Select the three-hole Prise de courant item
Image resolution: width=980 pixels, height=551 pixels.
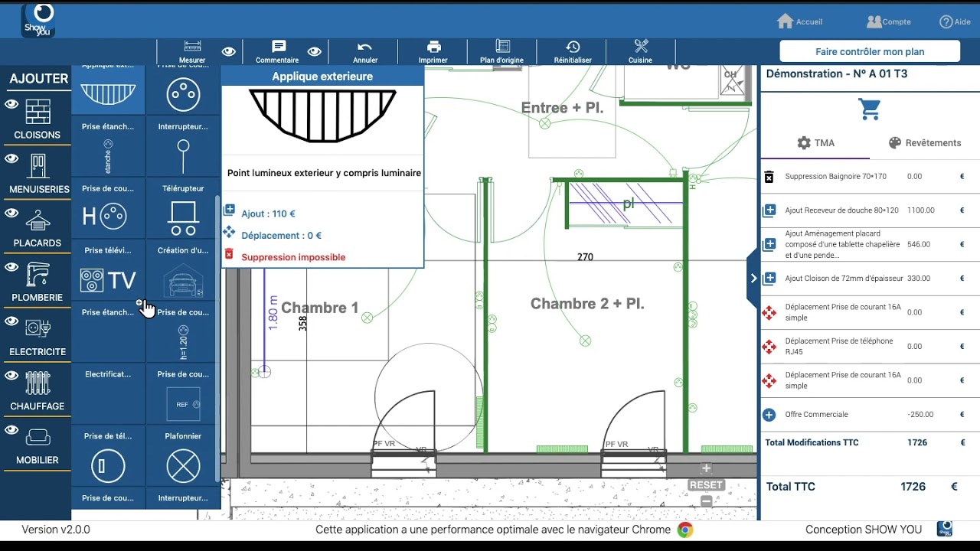(x=183, y=90)
